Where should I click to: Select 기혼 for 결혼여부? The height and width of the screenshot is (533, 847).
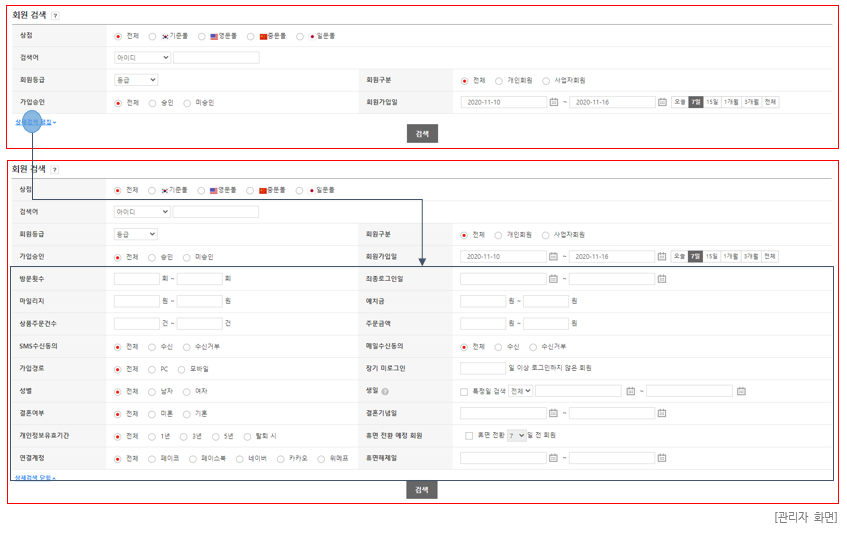click(x=186, y=414)
